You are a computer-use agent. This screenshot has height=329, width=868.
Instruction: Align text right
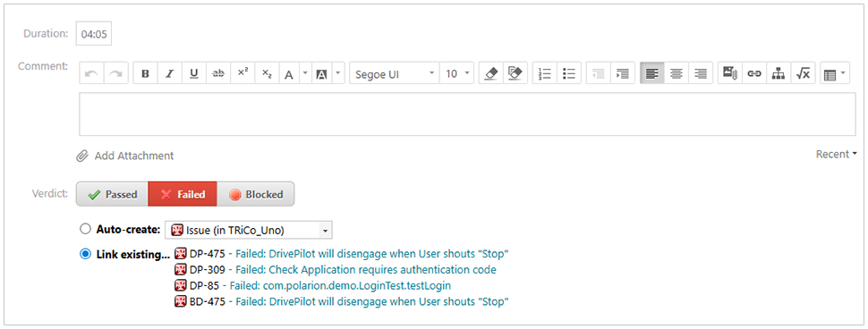click(x=701, y=73)
